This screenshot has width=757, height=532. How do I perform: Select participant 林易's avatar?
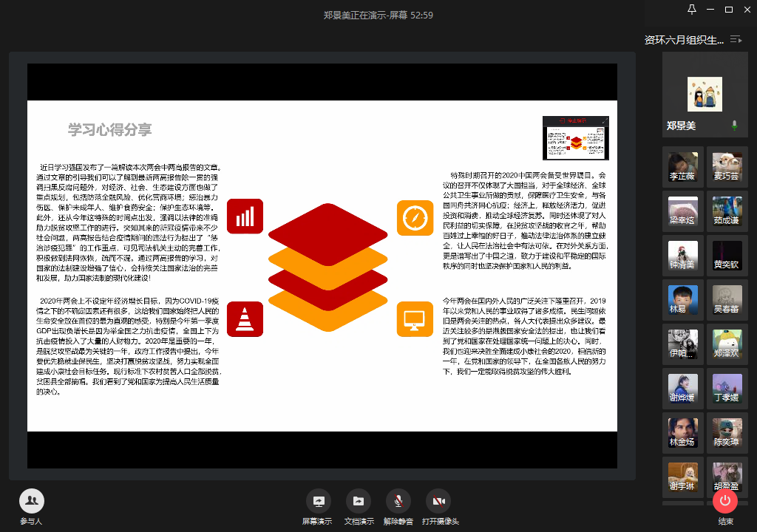[x=682, y=300]
